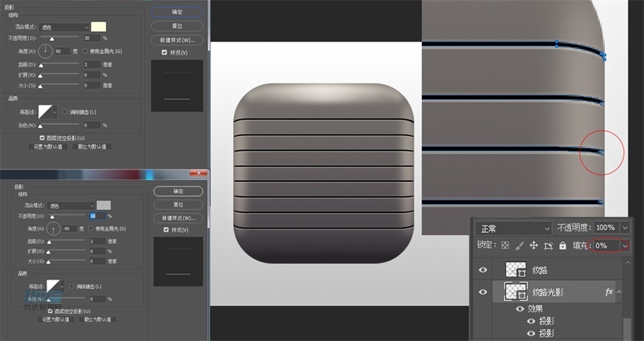This screenshot has width=644, height=341.
Task: Open 等高线 contour picker in the 30% opacity dialog
Action: point(55,112)
